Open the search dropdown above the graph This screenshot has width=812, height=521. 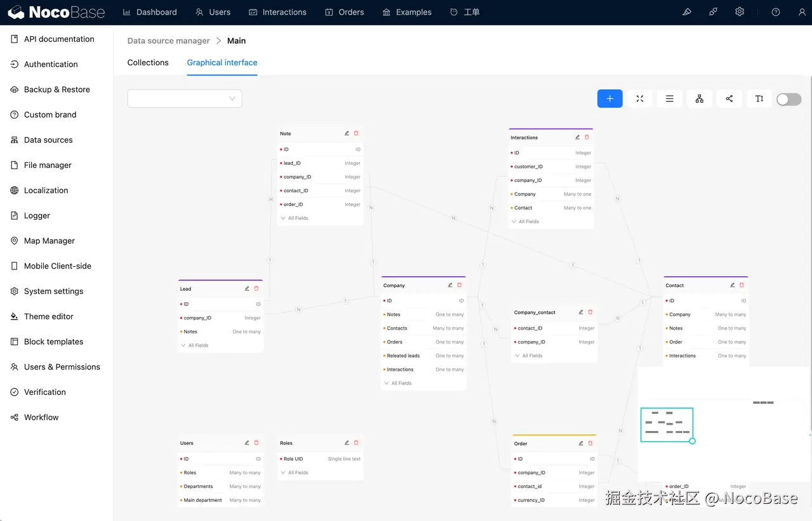click(x=184, y=98)
